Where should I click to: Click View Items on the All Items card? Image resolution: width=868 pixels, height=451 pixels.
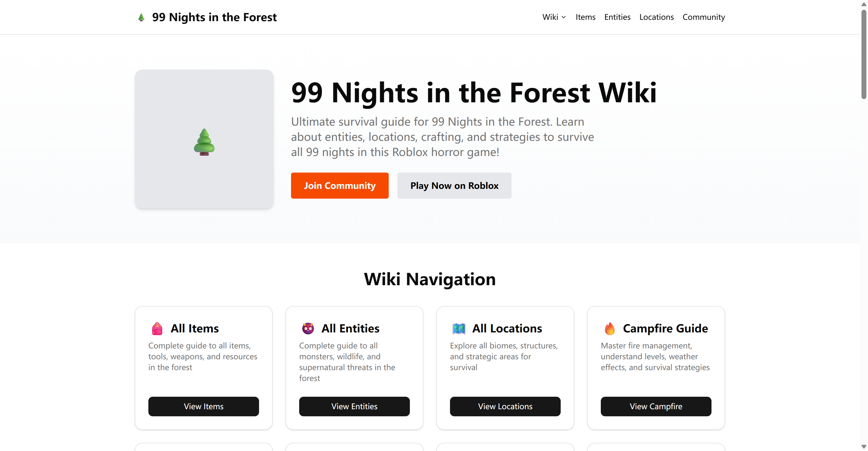click(203, 406)
